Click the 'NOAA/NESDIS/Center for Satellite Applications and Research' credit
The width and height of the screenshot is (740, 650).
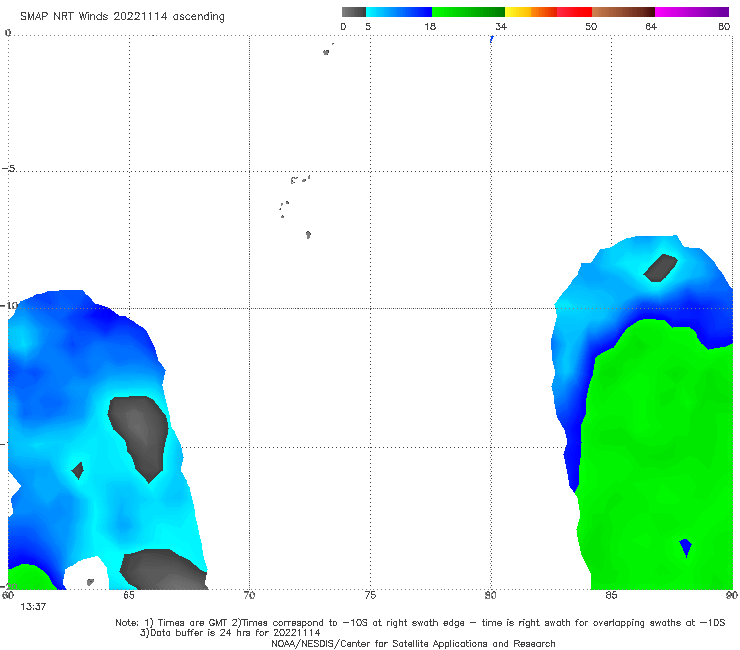tap(413, 644)
